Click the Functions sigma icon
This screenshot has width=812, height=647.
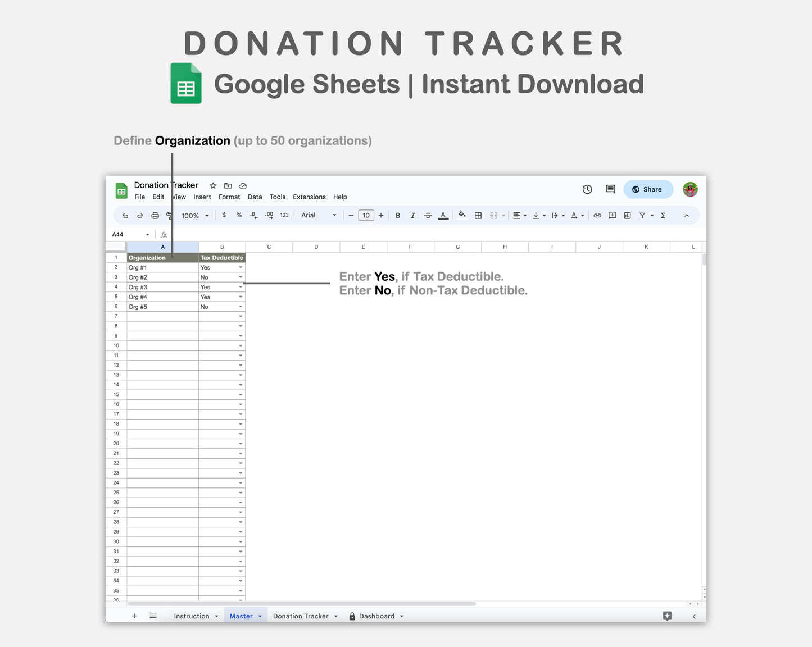pyautogui.click(x=663, y=215)
